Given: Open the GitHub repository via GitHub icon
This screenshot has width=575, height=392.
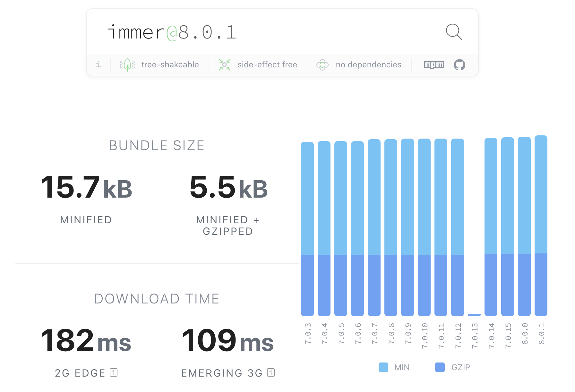Looking at the screenshot, I should click(x=460, y=64).
